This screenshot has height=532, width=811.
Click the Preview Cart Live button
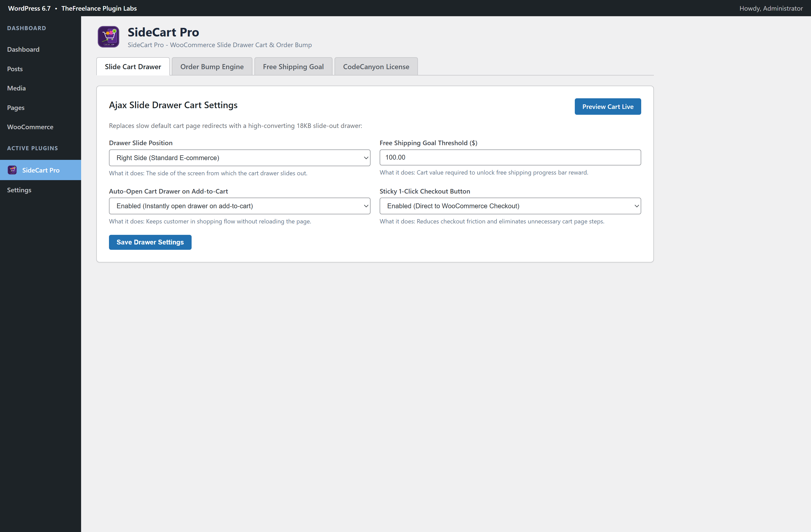(607, 107)
